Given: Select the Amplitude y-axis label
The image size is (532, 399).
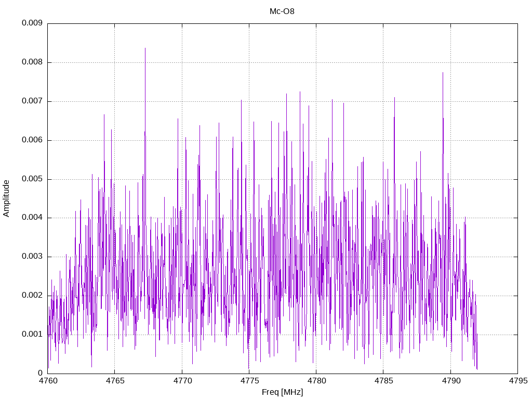Looking at the screenshot, I should pos(6,198).
